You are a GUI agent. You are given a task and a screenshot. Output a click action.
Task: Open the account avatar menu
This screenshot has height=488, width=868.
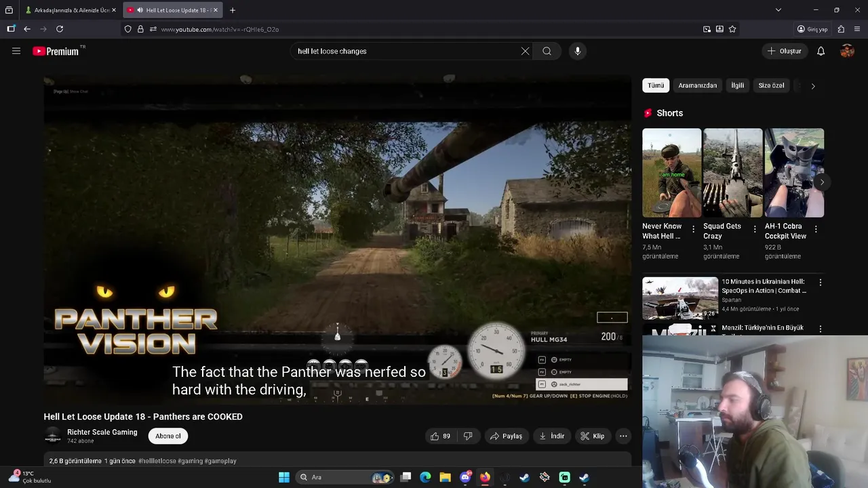(x=847, y=51)
